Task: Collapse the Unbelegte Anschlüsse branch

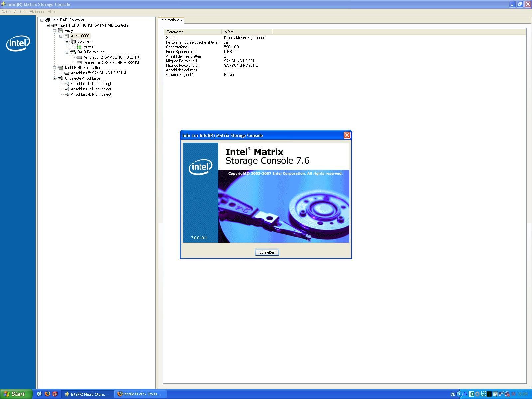Action: (54, 78)
